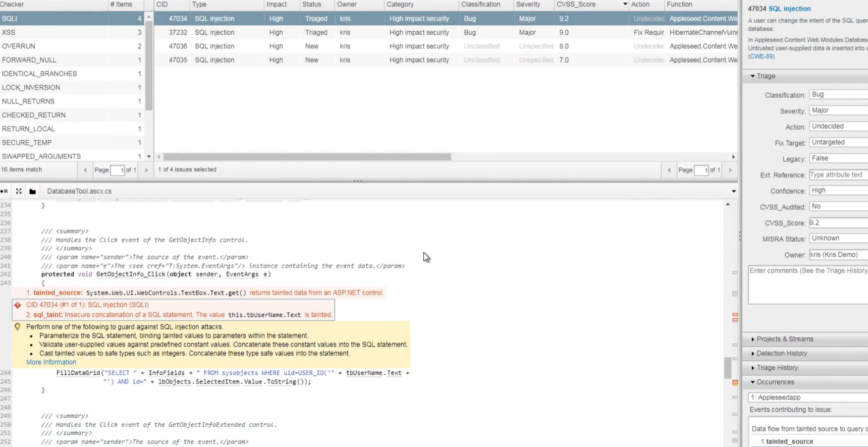868x447 pixels.
Task: Click the More Information link
Action: [x=51, y=362]
